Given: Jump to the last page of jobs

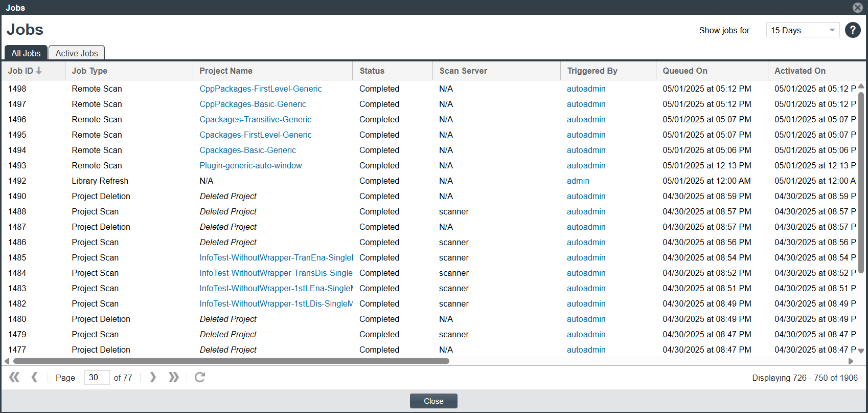Looking at the screenshot, I should (174, 377).
